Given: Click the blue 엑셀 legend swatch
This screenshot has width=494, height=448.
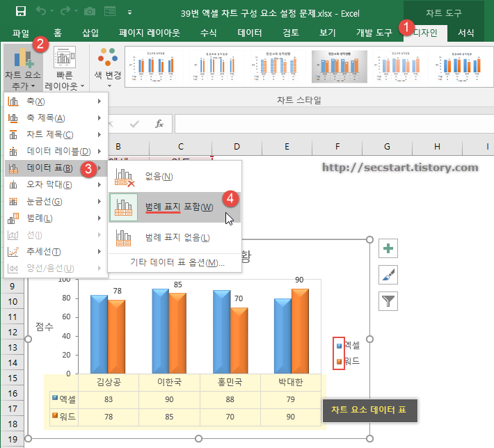Looking at the screenshot, I should tap(339, 346).
